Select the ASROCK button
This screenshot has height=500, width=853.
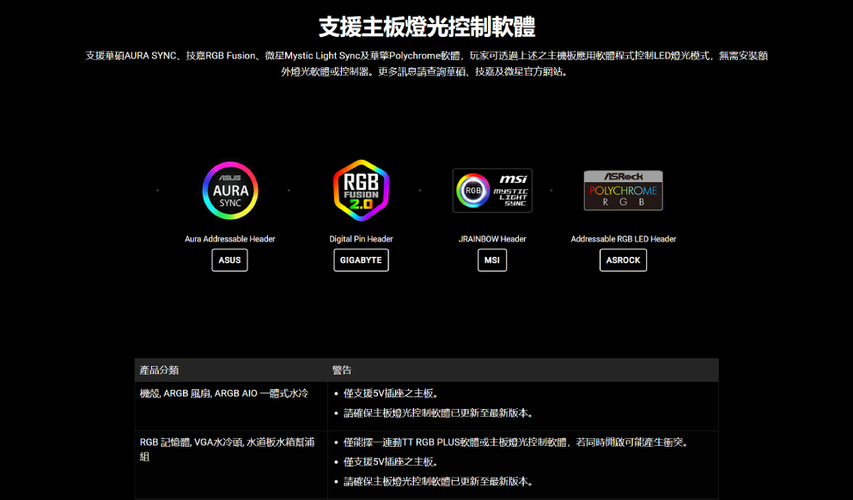point(623,260)
